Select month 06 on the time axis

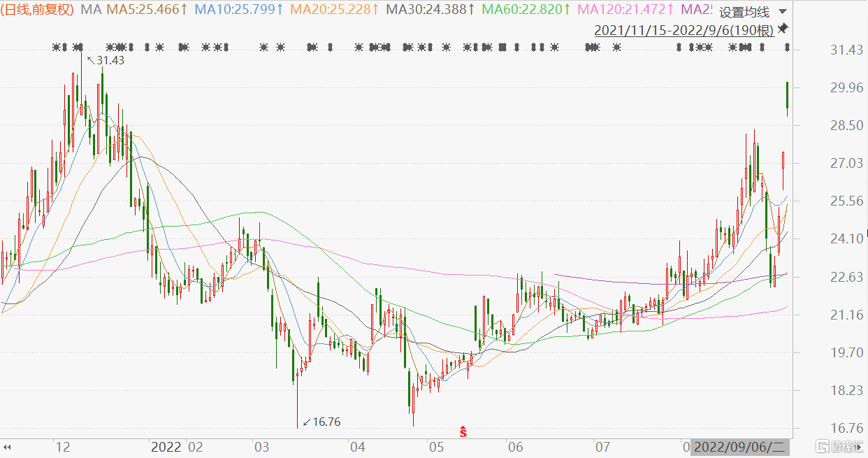pyautogui.click(x=515, y=448)
